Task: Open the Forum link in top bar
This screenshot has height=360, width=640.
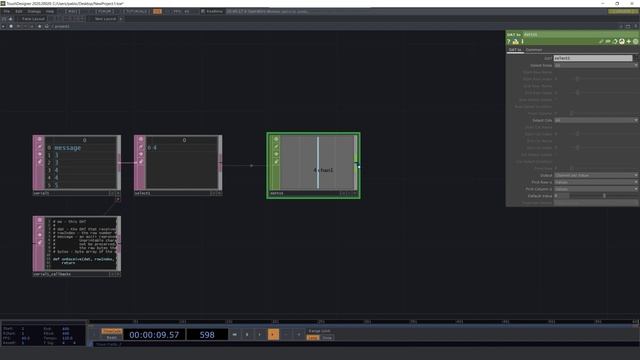Action: click(104, 11)
